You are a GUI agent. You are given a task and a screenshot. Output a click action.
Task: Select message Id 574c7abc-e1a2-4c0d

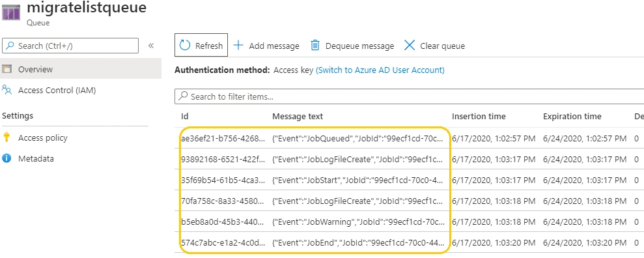[223, 242]
